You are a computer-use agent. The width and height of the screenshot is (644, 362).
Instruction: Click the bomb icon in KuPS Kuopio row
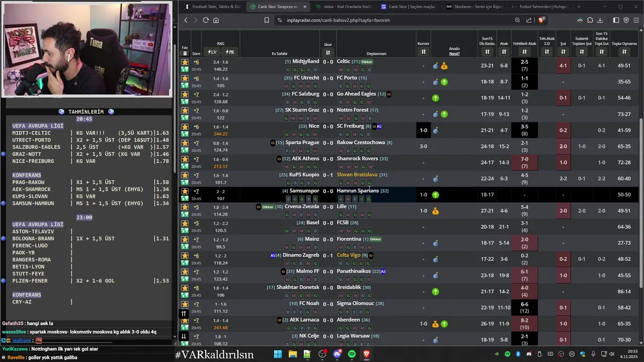(x=436, y=178)
